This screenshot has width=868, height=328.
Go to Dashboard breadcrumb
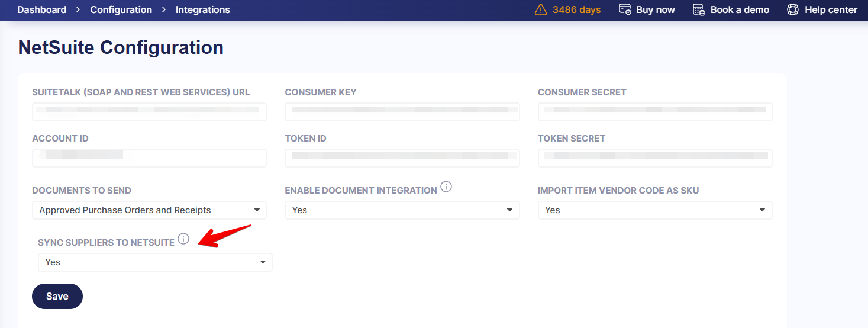(41, 10)
